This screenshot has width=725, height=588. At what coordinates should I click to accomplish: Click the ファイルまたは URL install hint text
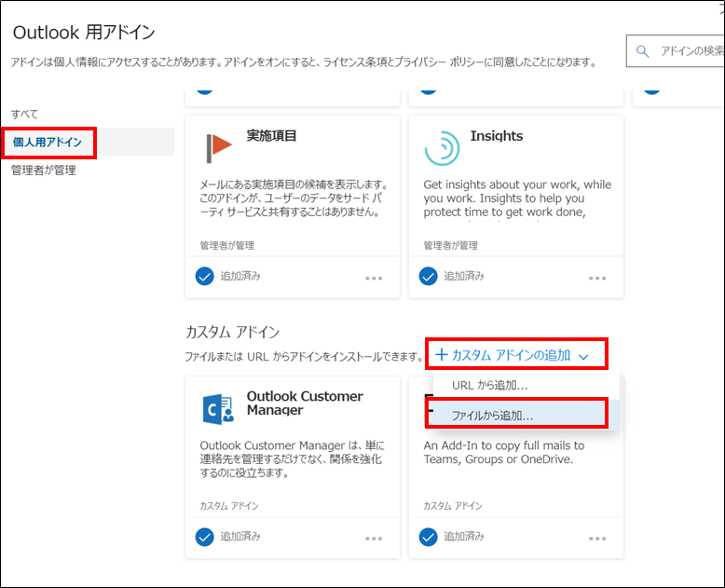click(304, 356)
